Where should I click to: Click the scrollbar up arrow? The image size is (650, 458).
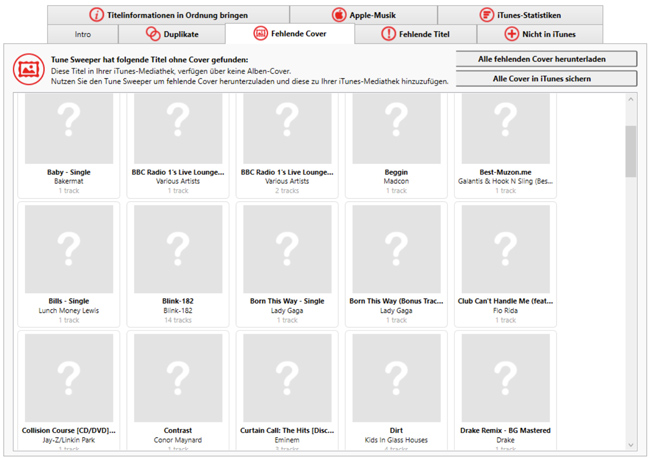coord(631,99)
